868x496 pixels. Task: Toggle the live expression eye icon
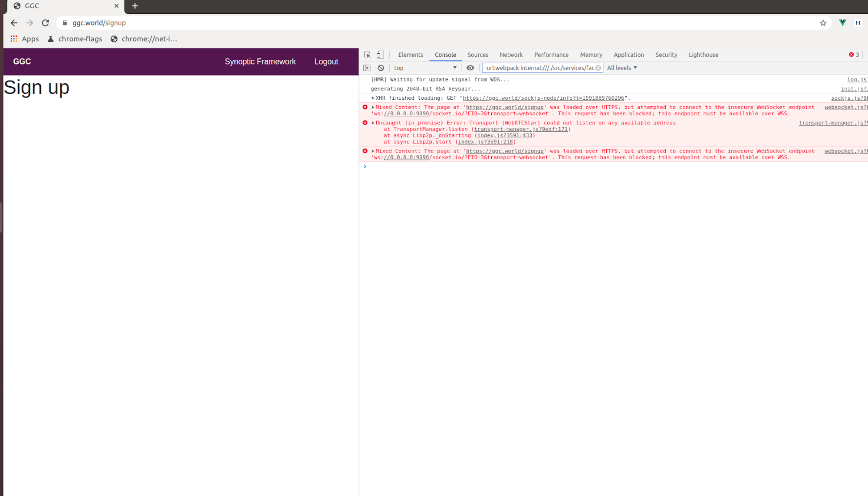point(470,68)
